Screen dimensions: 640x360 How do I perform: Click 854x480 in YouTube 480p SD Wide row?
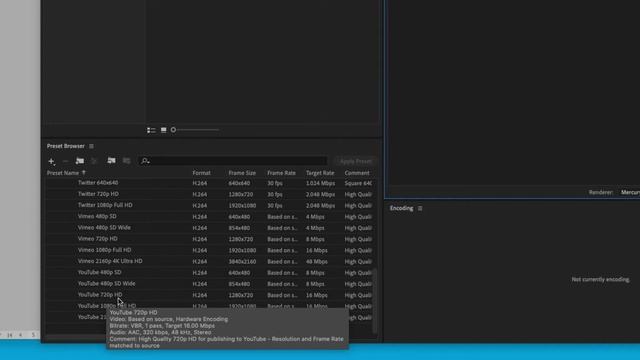click(239, 284)
